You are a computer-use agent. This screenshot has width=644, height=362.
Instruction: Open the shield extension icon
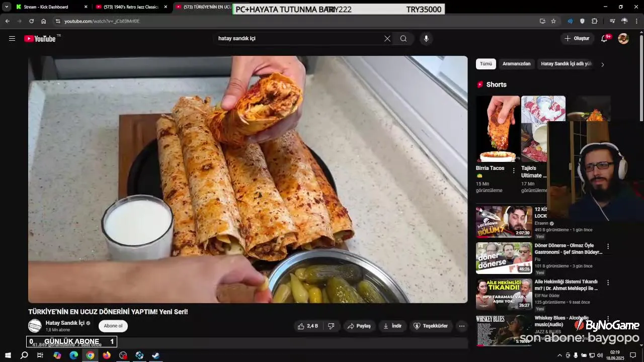tap(582, 21)
